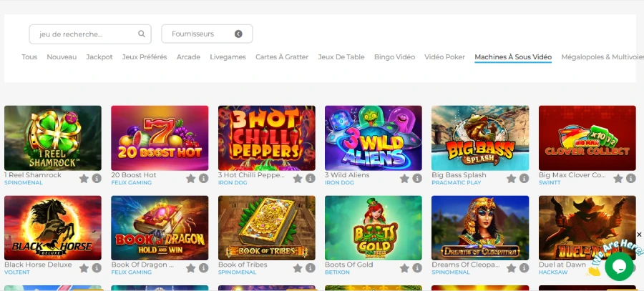Click PRAGMATIC PLAY provider link
The width and height of the screenshot is (644, 291).
click(457, 182)
